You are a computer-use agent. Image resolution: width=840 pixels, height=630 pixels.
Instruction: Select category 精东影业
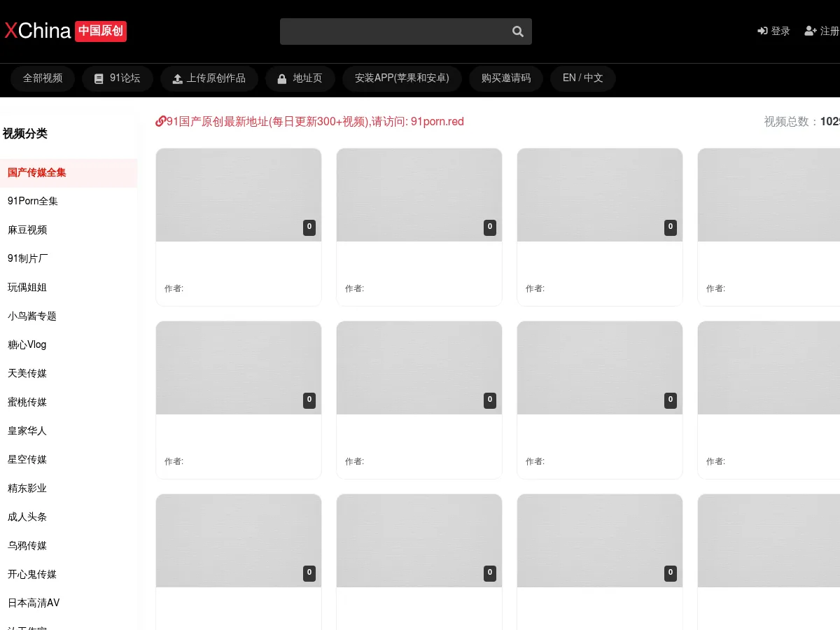(x=69, y=489)
